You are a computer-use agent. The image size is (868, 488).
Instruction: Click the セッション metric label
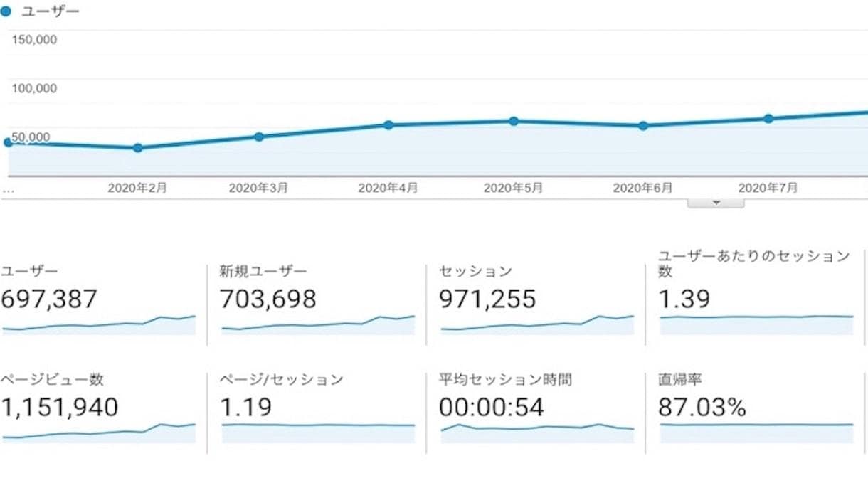(x=475, y=272)
